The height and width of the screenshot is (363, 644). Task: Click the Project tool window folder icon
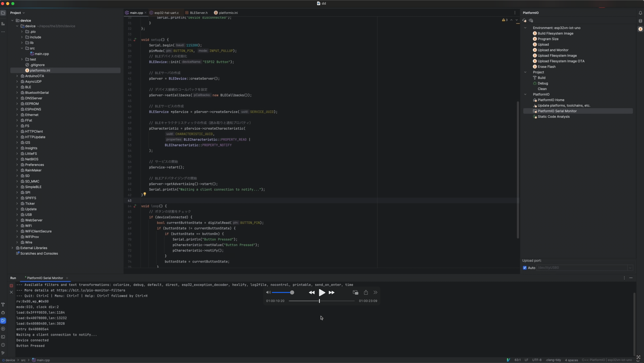point(3,13)
